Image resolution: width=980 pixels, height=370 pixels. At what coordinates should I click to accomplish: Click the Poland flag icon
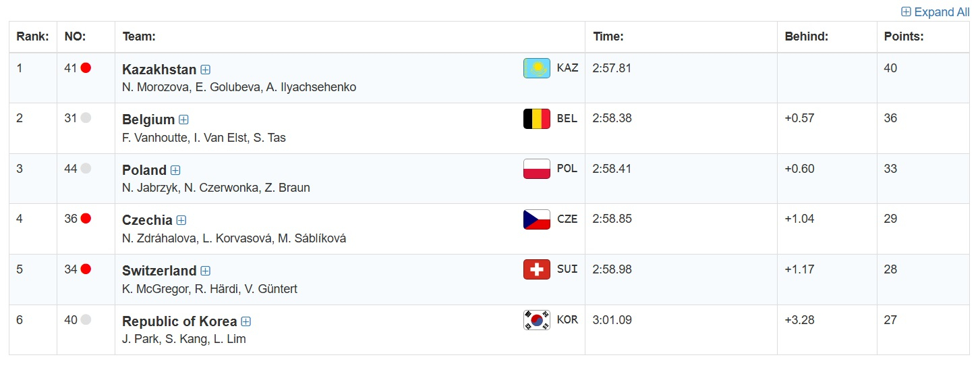point(536,169)
